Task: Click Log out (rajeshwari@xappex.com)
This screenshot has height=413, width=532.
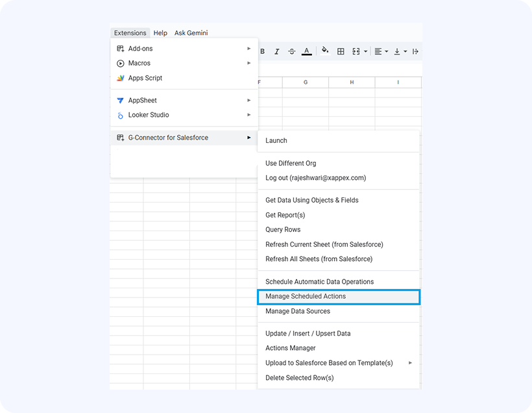Action: click(x=315, y=178)
